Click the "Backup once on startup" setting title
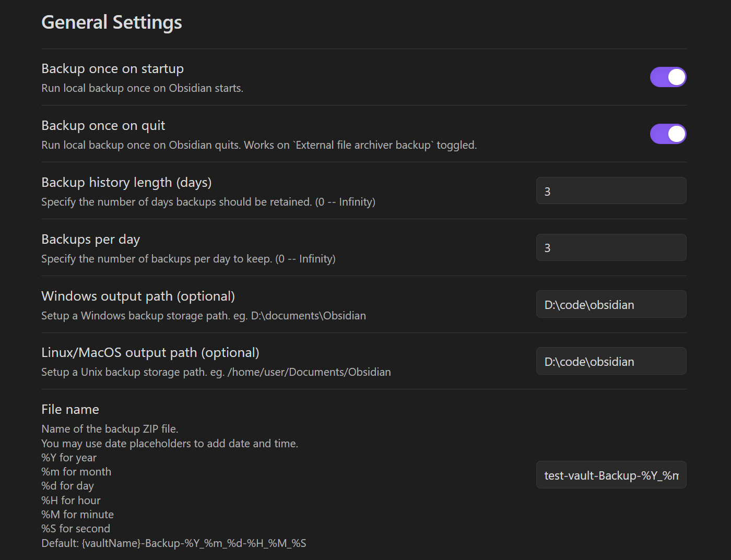The image size is (731, 560). pos(112,69)
